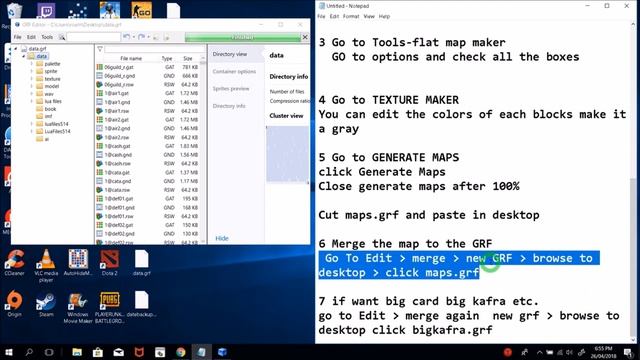Viewport: 640px width, 360px height.
Task: Open PLAYERUNKNOWN'S BATTLEGROUNDS desktop shortcut
Action: 109,307
